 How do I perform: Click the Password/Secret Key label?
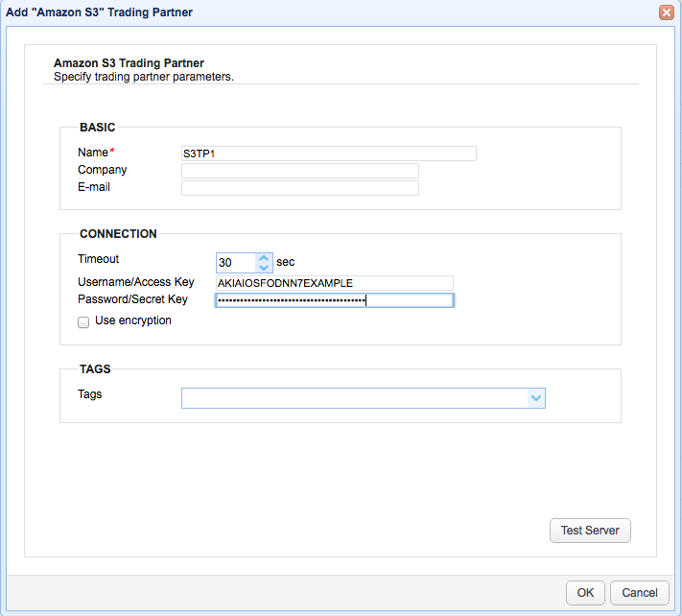(132, 299)
